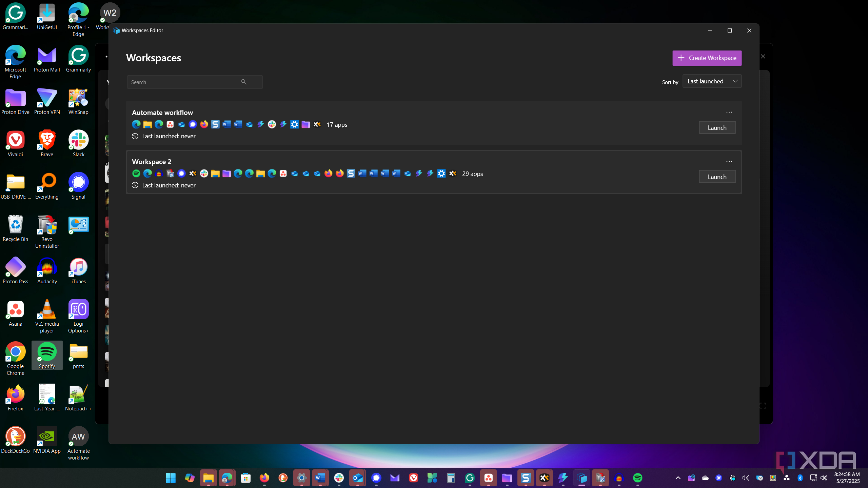Launch the Automate workflow workspace
Image resolution: width=868 pixels, height=488 pixels.
(717, 128)
